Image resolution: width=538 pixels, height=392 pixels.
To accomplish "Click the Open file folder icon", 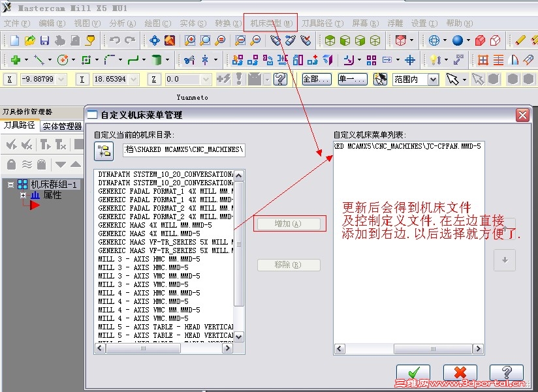I will point(30,40).
